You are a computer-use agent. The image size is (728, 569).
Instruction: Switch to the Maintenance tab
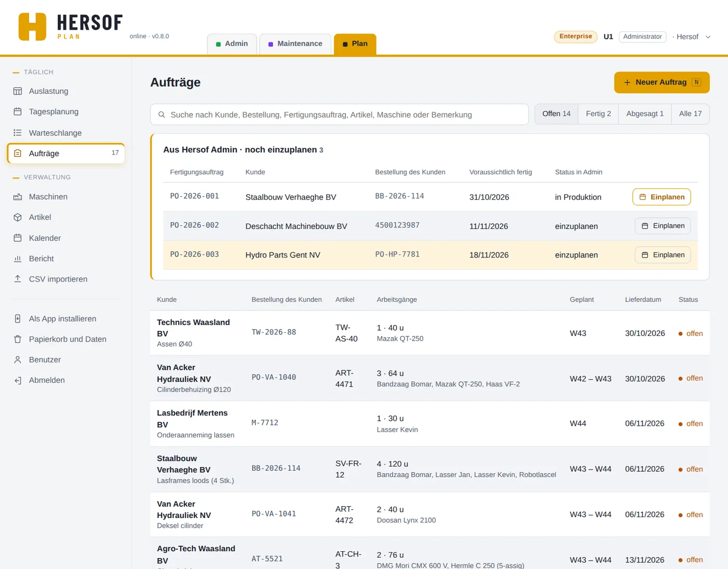click(295, 44)
